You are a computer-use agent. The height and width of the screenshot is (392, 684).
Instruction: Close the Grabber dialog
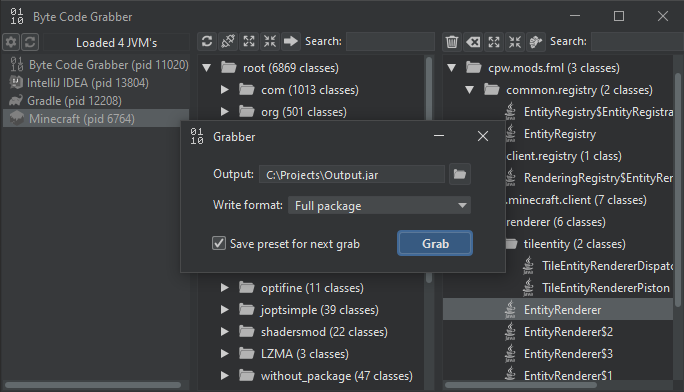pyautogui.click(x=483, y=136)
